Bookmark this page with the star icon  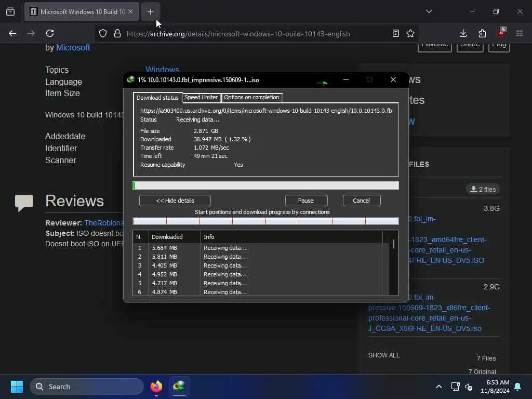tap(410, 33)
